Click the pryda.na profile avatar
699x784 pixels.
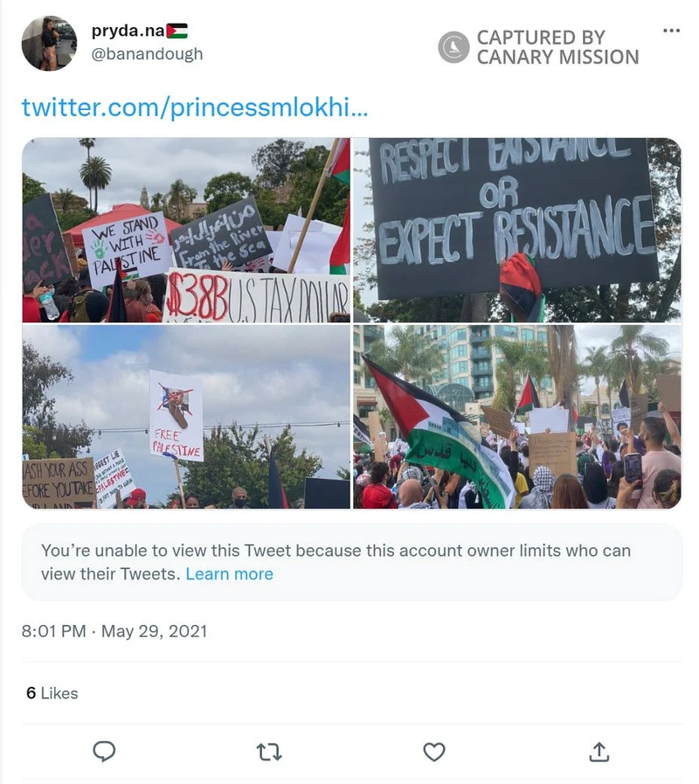pos(49,43)
